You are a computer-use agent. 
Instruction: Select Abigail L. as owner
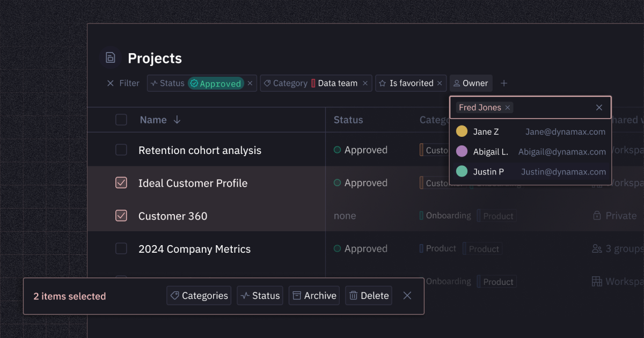point(530,152)
